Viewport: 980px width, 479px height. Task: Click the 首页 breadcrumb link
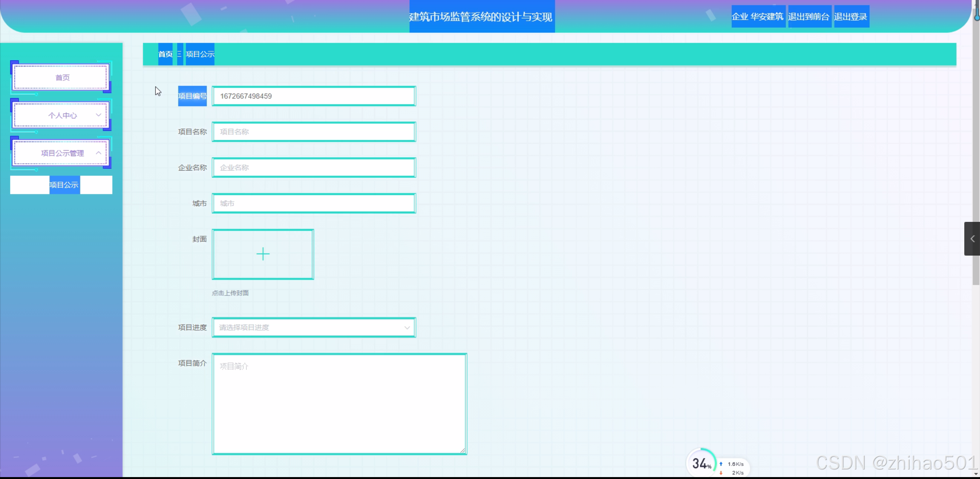pyautogui.click(x=165, y=54)
